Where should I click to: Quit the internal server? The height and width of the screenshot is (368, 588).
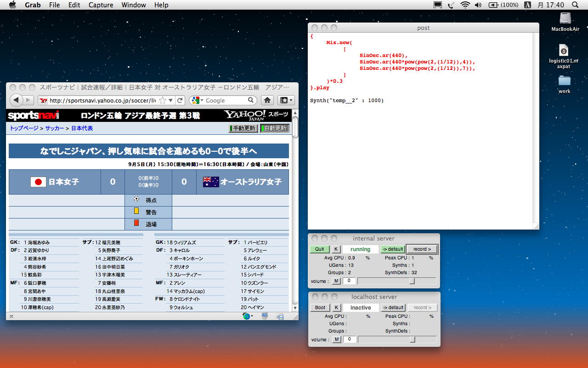[x=319, y=249]
